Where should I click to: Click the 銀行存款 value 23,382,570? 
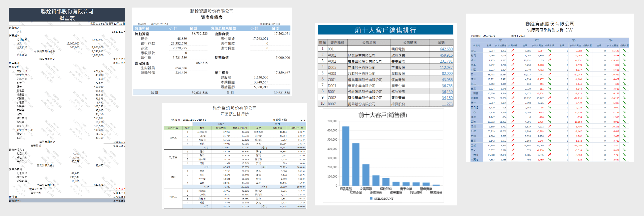(x=179, y=44)
